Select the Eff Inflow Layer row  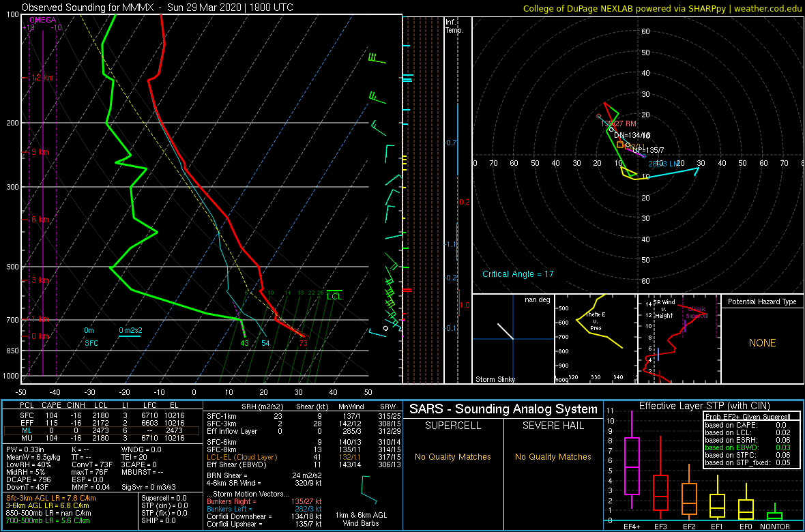click(303, 430)
